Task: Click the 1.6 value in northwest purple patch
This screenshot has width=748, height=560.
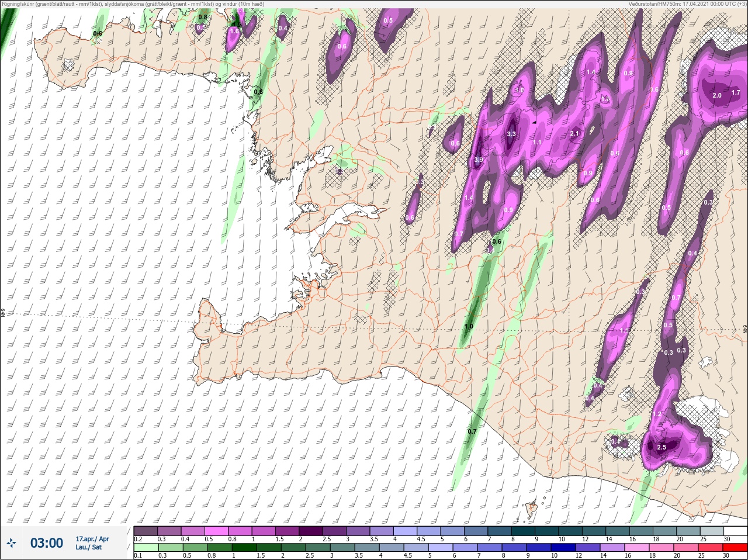Action: click(234, 31)
